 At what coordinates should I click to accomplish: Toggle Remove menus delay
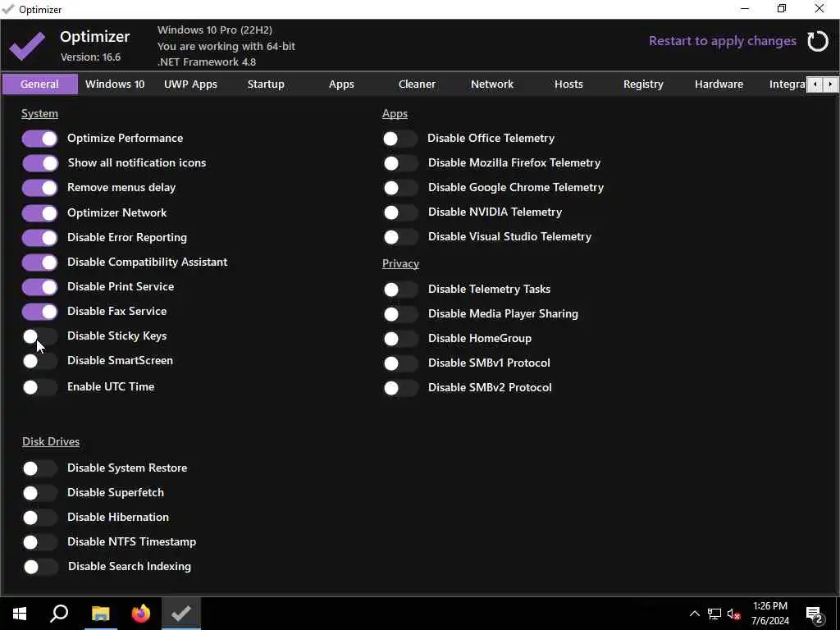(39, 188)
